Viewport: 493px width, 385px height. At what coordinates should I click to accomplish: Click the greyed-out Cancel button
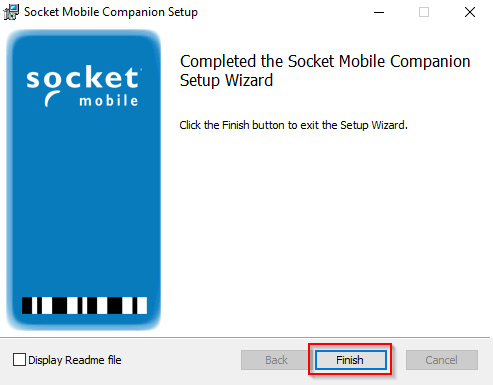pyautogui.click(x=442, y=360)
